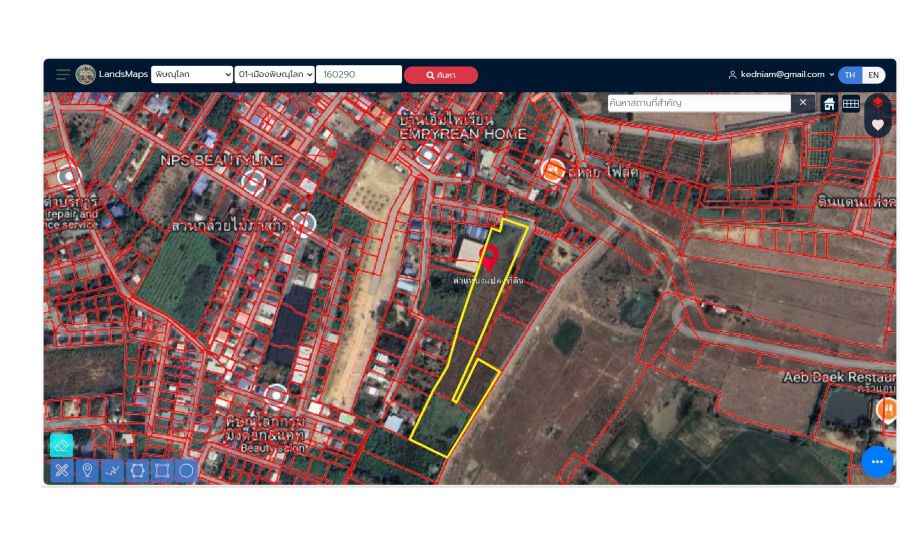Screen dimensions: 900x550
Task: Activate the polyline drawing tool
Action: pyautogui.click(x=112, y=470)
